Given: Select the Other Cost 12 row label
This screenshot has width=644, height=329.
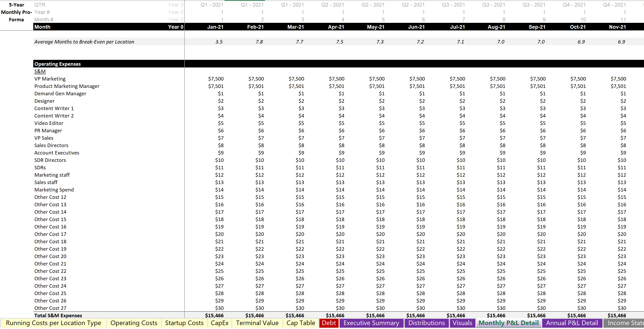Looking at the screenshot, I should point(50,197).
